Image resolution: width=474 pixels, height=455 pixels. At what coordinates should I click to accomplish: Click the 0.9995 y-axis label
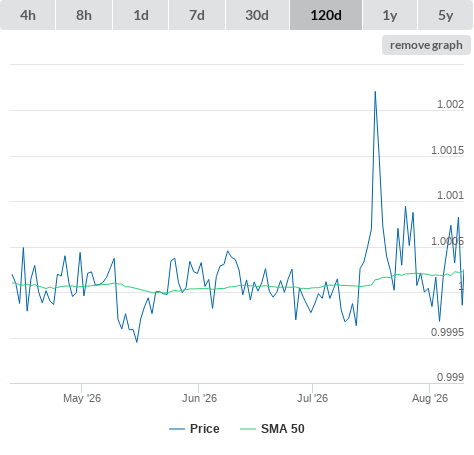tap(447, 332)
